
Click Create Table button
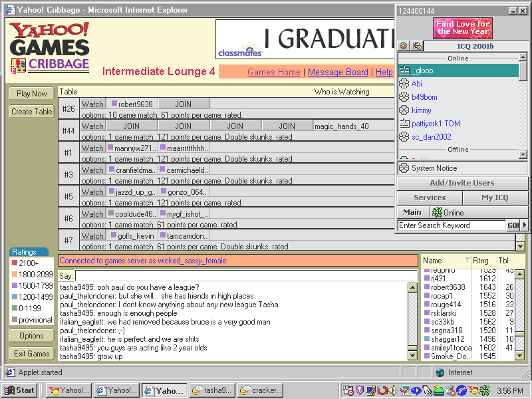31,112
